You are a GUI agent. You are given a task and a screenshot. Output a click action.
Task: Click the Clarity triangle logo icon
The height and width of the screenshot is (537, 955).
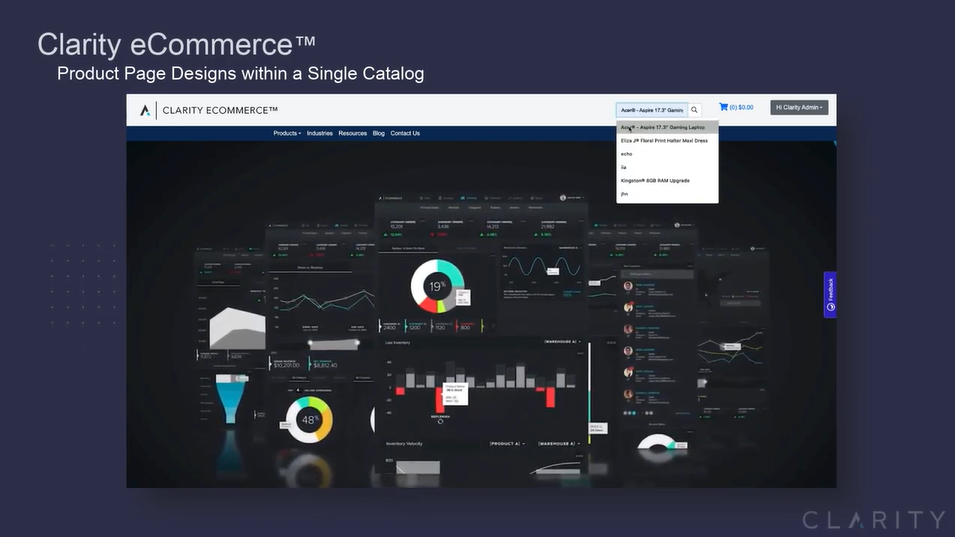(x=145, y=110)
